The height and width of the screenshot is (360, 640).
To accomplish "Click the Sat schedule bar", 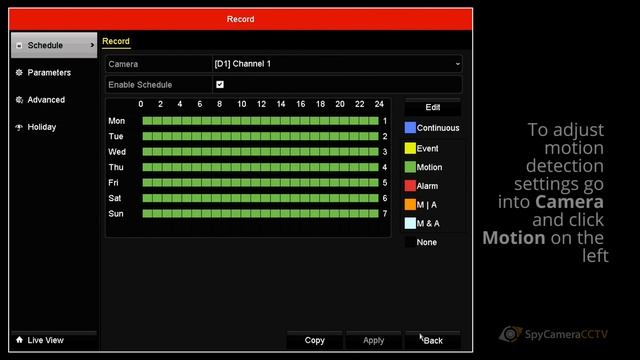I will click(260, 198).
